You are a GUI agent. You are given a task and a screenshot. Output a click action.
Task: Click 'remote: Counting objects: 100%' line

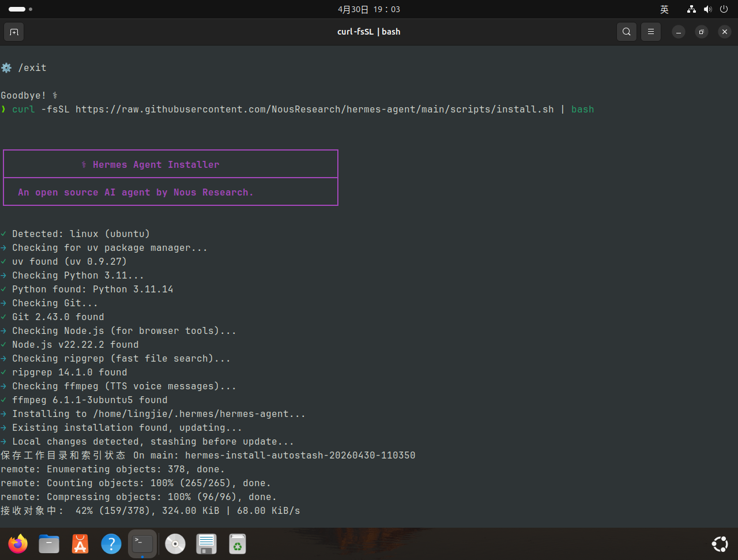pyautogui.click(x=136, y=483)
